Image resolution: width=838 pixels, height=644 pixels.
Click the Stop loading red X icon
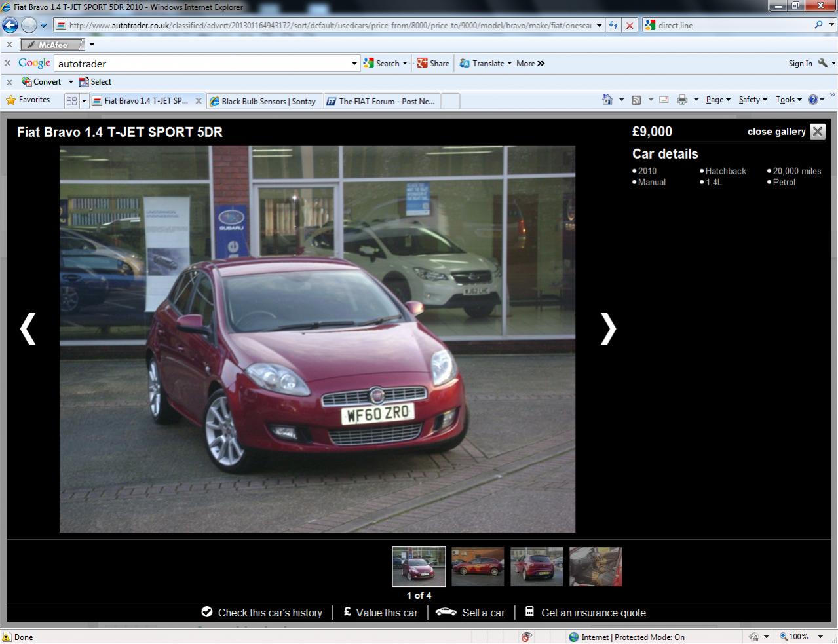click(x=630, y=26)
